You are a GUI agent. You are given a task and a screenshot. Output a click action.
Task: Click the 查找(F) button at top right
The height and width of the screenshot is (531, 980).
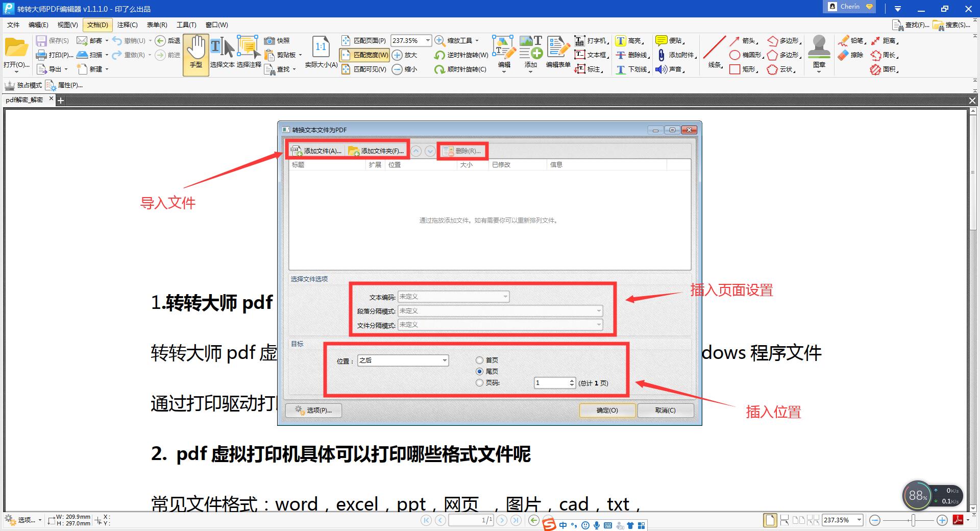click(911, 25)
